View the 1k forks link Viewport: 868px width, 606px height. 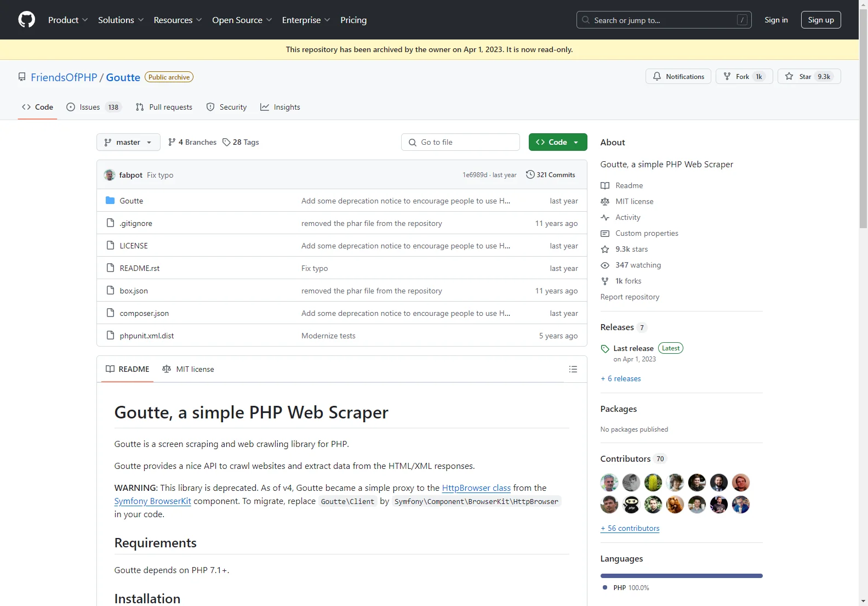pos(621,281)
